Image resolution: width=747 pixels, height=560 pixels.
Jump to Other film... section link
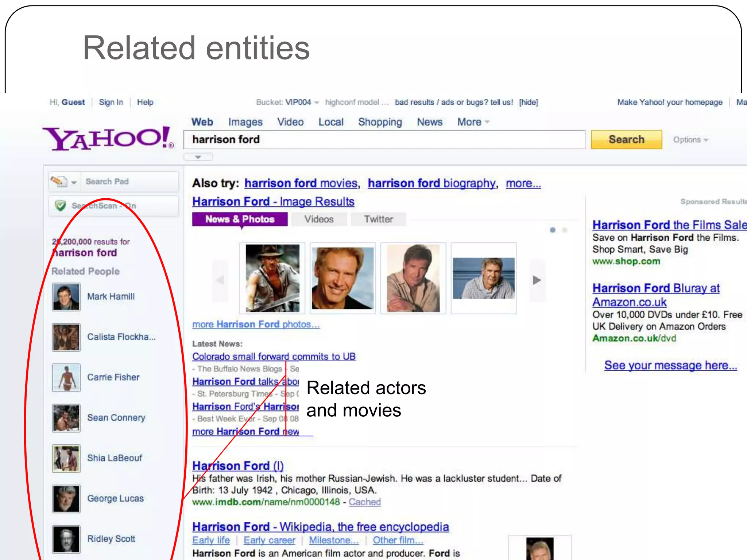click(x=398, y=540)
